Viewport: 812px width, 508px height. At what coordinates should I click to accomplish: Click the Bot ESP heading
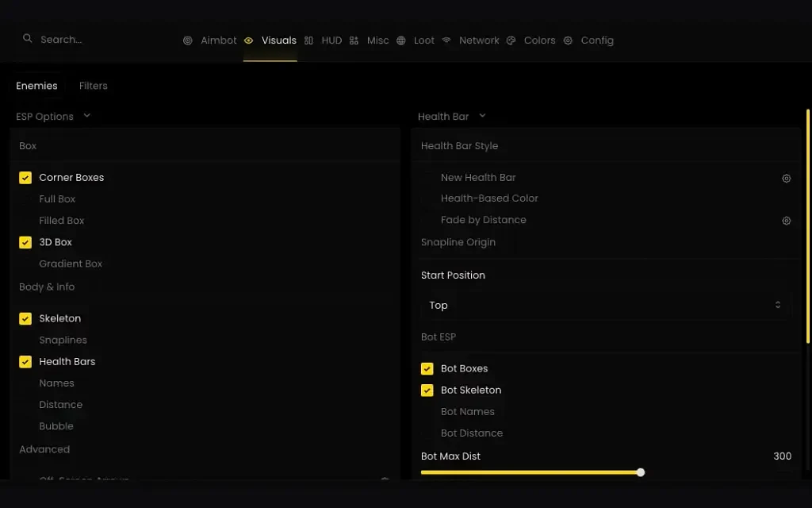coord(438,337)
